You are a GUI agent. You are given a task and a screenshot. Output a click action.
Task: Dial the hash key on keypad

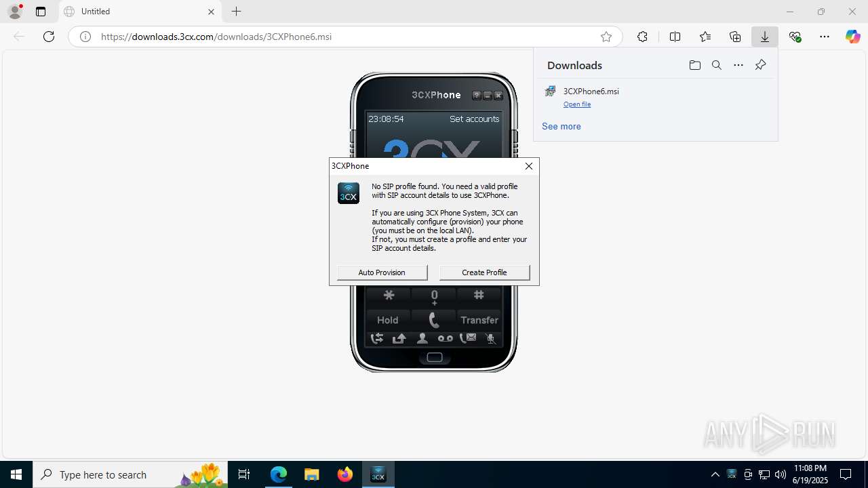[479, 296]
